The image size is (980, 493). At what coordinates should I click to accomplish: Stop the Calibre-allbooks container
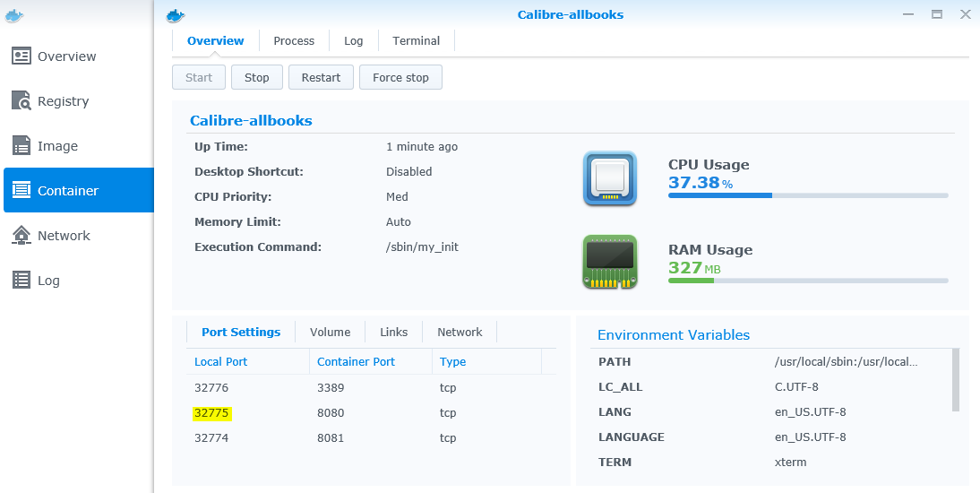257,78
